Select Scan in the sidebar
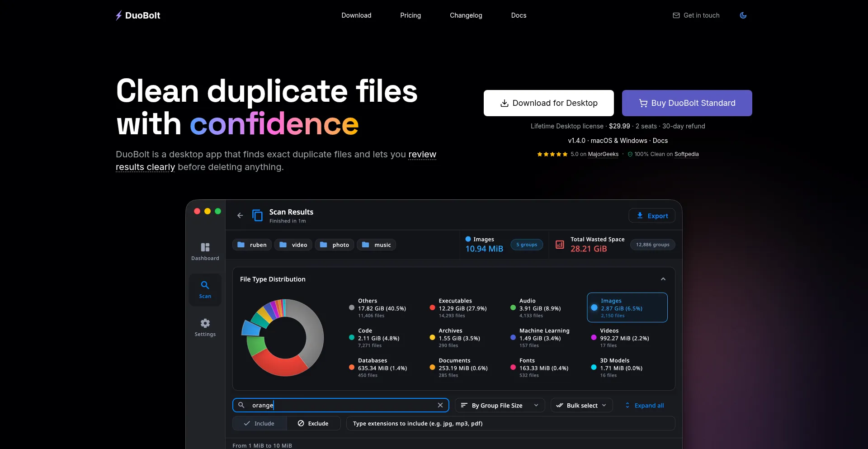This screenshot has width=868, height=449. coord(205,289)
